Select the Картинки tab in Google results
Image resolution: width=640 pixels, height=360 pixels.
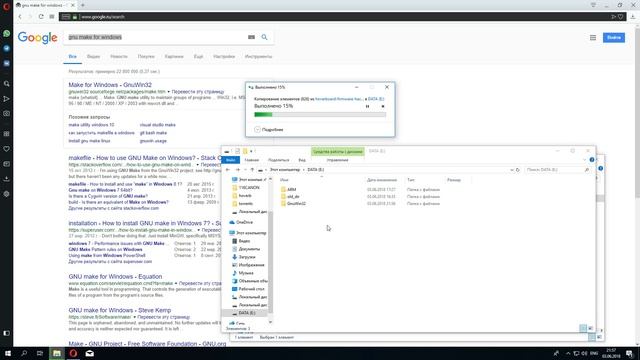pos(174,56)
